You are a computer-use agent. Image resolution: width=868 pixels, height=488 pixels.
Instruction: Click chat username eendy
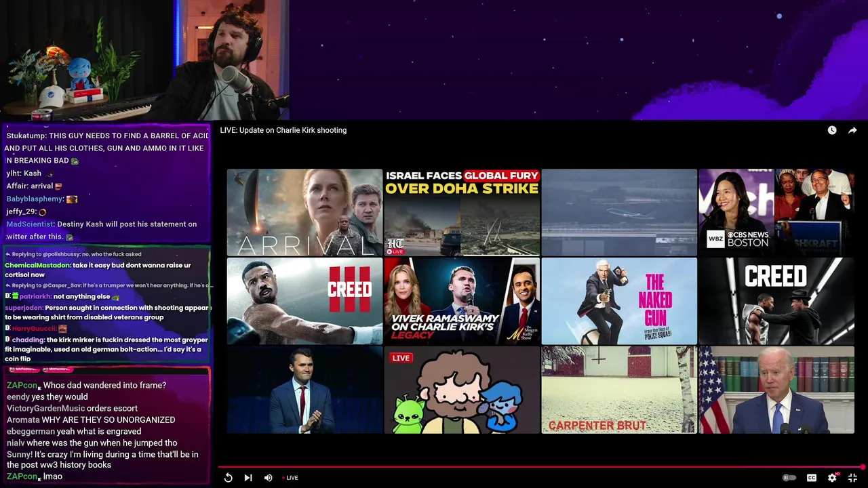click(18, 397)
